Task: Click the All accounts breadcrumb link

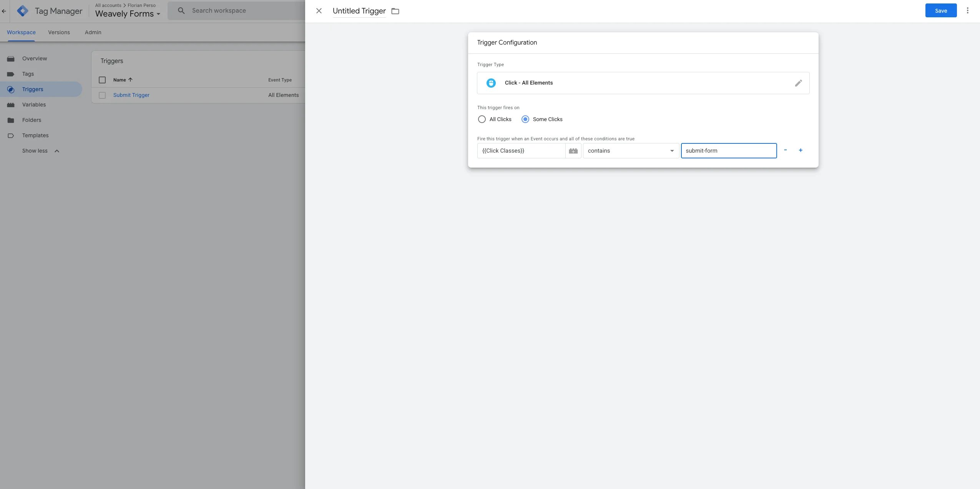Action: (108, 5)
